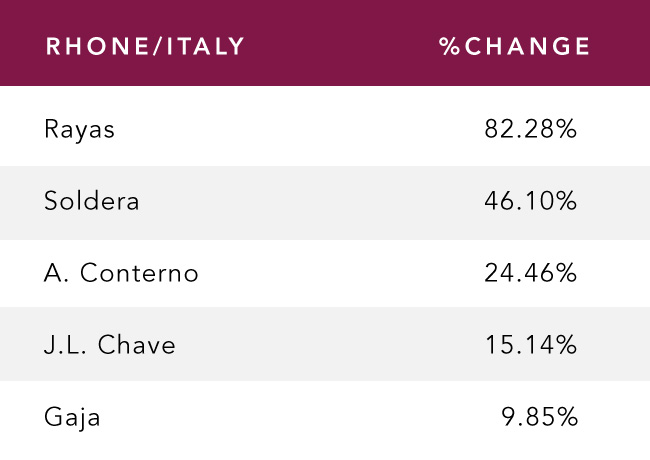Image resolution: width=650 pixels, height=460 pixels.
Task: Select the Soldera row label
Action: (x=91, y=201)
